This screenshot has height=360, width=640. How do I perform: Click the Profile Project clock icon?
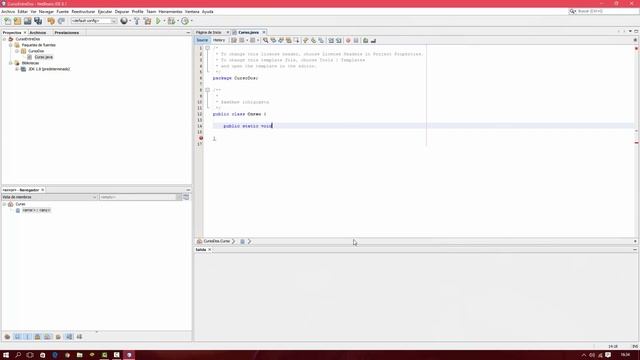185,21
